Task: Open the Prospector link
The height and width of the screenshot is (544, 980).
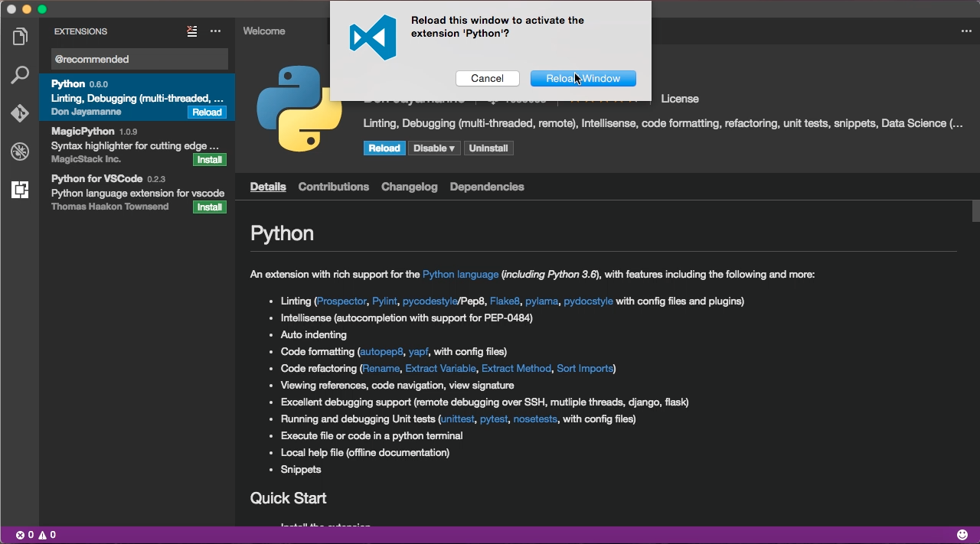Action: coord(341,301)
